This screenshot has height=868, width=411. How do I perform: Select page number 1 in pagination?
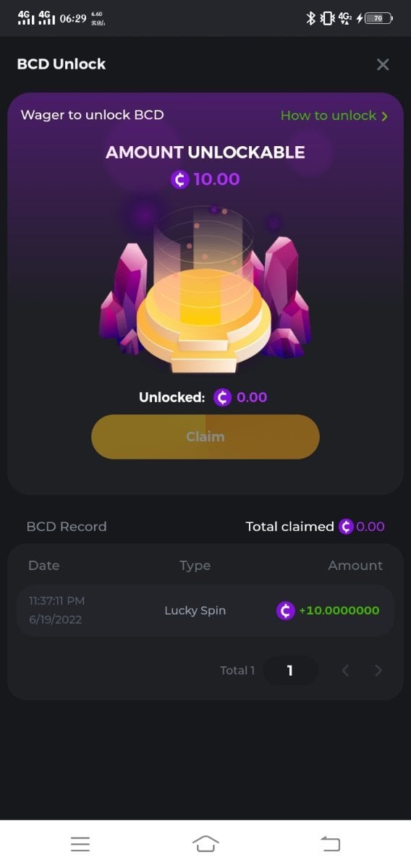point(290,671)
